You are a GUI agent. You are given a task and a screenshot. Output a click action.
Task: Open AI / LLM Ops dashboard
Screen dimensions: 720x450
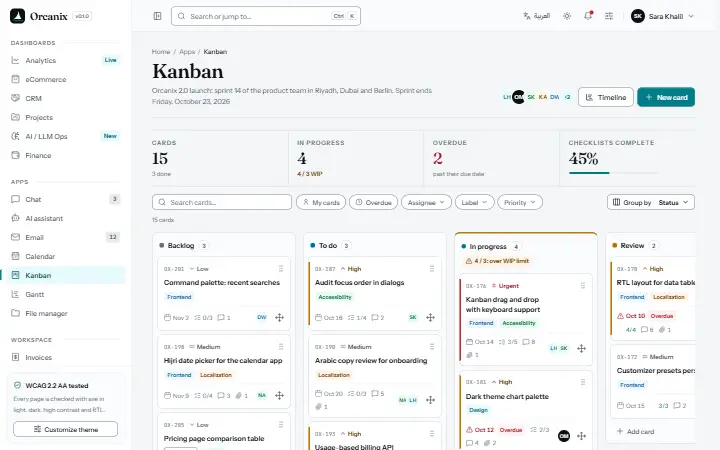[66, 136]
